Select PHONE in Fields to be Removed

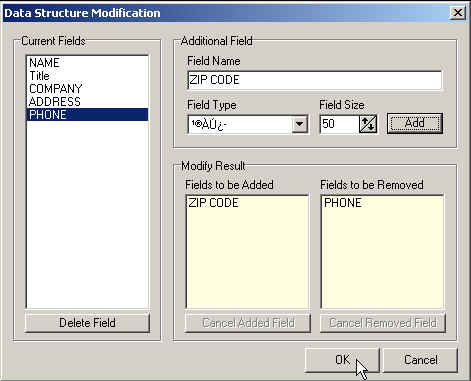point(382,203)
